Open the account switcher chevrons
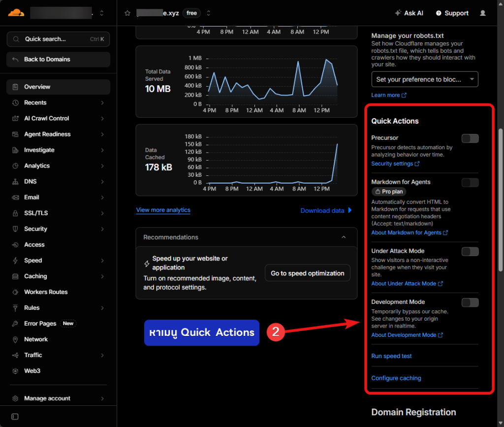504x427 pixels. [101, 13]
